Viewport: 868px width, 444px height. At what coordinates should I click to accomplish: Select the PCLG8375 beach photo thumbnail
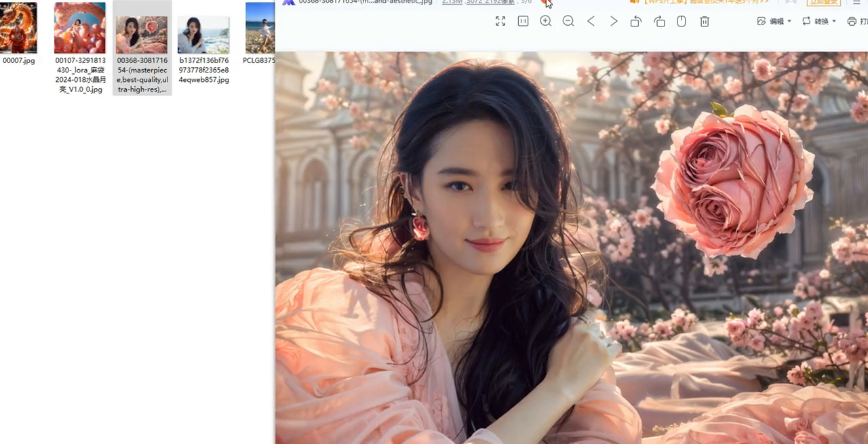(260, 28)
